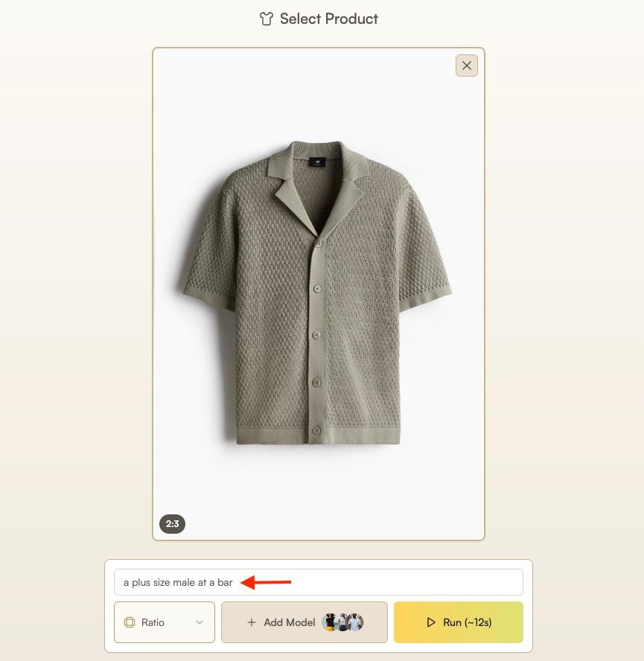The height and width of the screenshot is (661, 644).
Task: Click the frame icon in Ratio dropdown
Action: [x=130, y=622]
